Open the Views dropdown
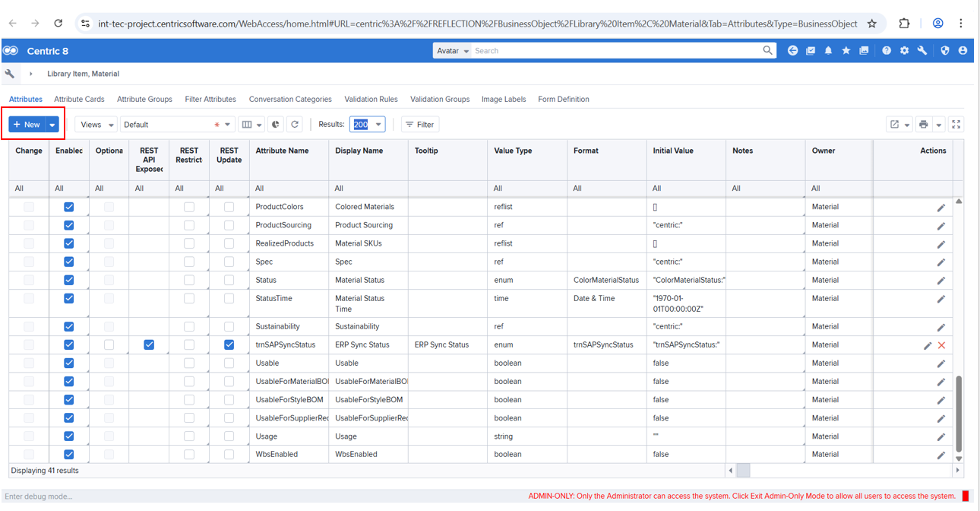Screen dimensions: 980x511 point(96,125)
